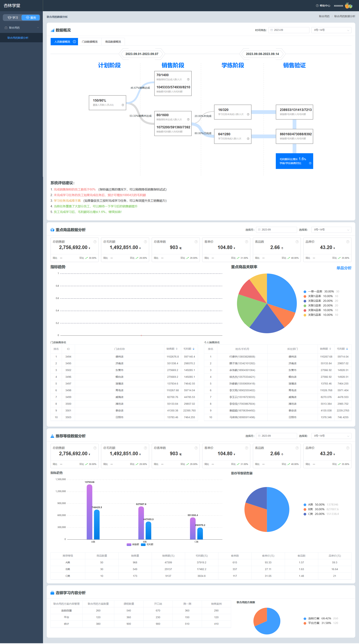This screenshot has height=644, width=359.
Task: Select the 服务 mode toggle
Action: (31, 18)
